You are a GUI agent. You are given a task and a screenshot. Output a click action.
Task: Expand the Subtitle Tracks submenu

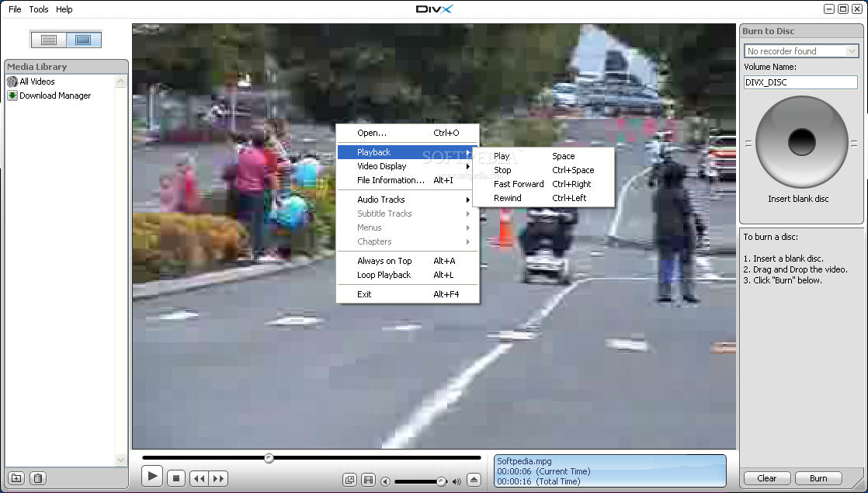click(408, 214)
